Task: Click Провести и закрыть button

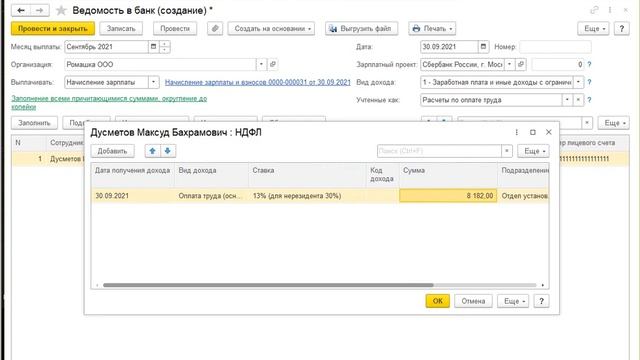Action: point(53,29)
